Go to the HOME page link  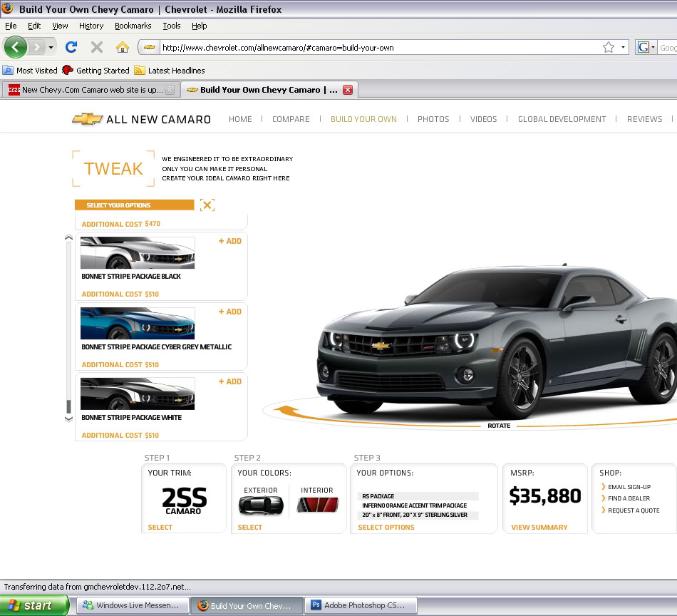(x=240, y=119)
